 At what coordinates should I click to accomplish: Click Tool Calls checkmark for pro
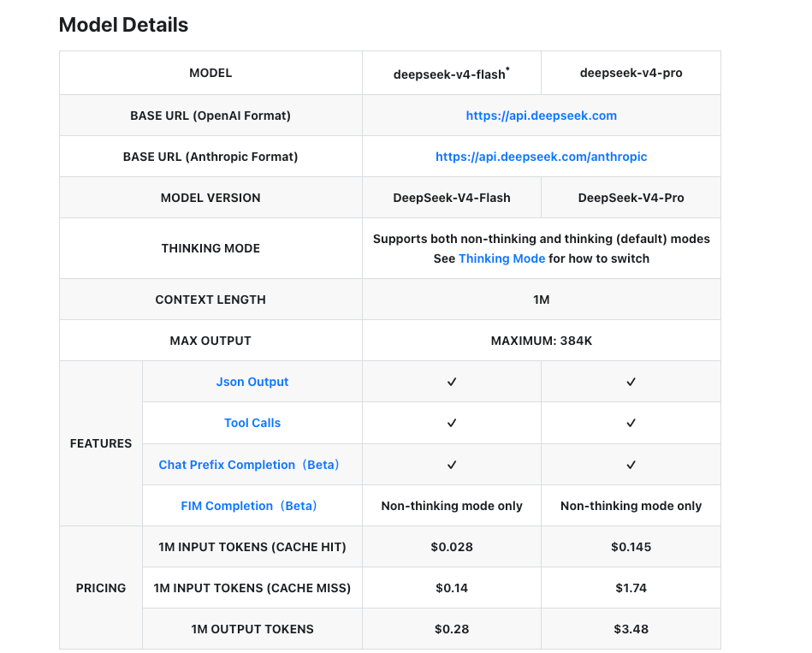(631, 423)
